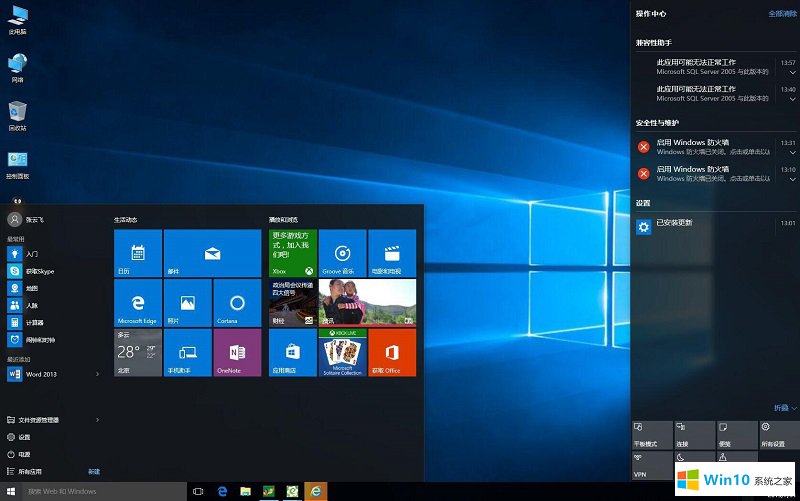
Task: Click the 播放和浏览 tile group header
Action: click(283, 220)
